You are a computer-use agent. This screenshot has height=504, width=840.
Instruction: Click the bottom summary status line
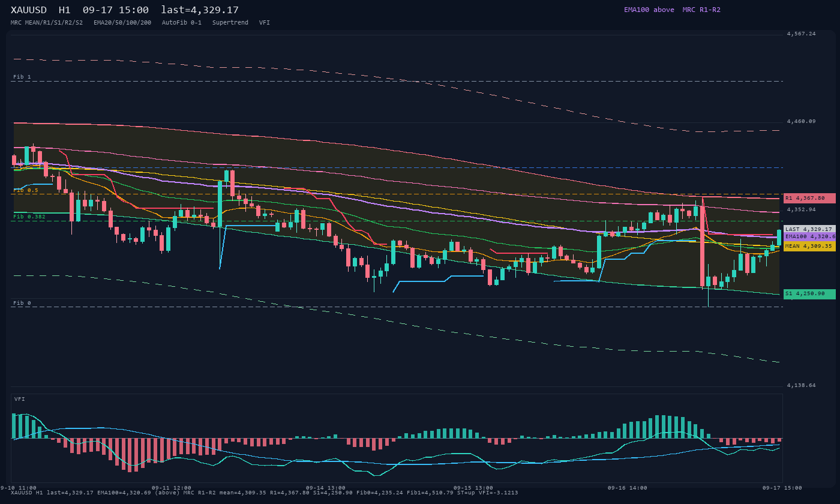click(x=264, y=493)
